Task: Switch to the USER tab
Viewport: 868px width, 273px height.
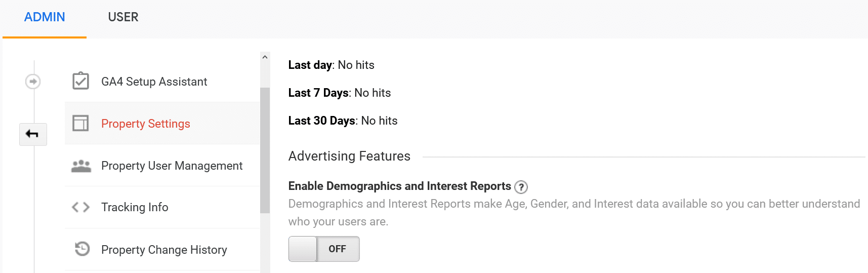Action: coord(123,18)
